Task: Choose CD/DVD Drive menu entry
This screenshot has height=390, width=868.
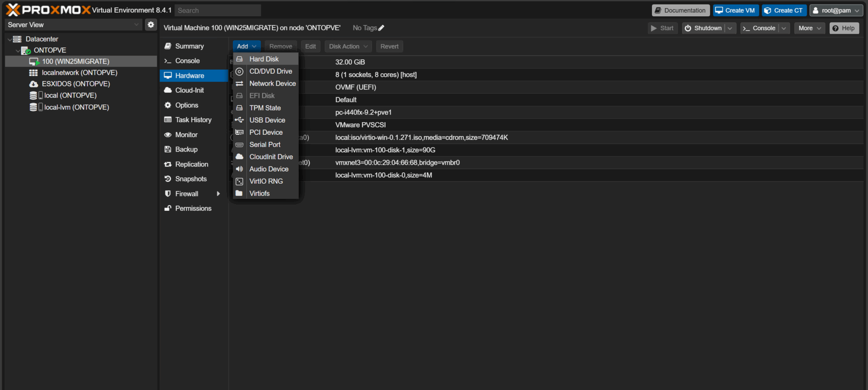Action: tap(265, 71)
